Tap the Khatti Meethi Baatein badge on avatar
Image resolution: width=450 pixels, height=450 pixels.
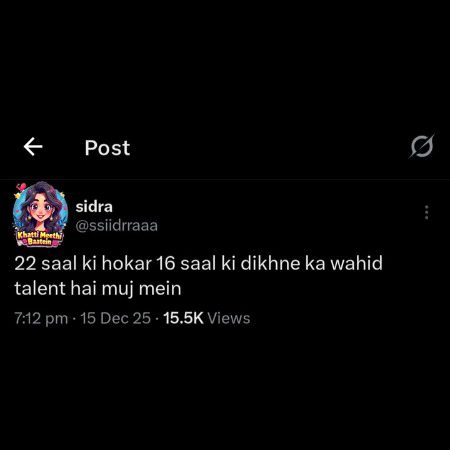click(x=40, y=238)
